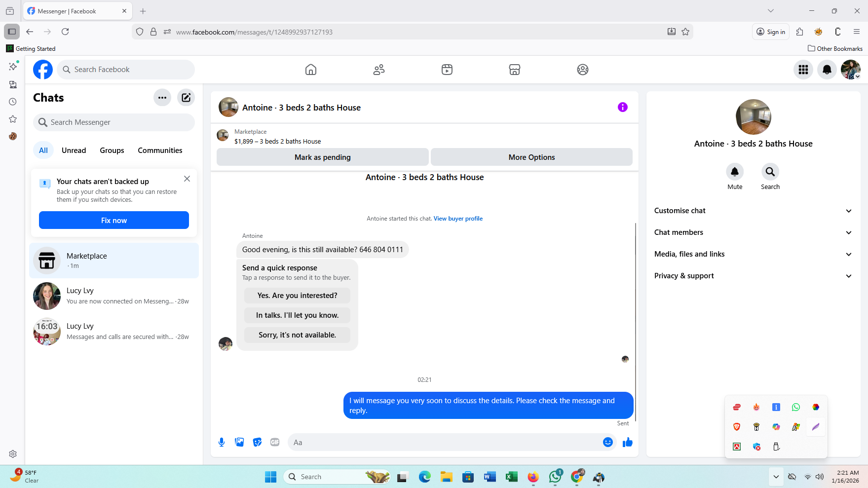This screenshot has height=488, width=868.
Task: Expand Privacy & support section
Action: 753,276
